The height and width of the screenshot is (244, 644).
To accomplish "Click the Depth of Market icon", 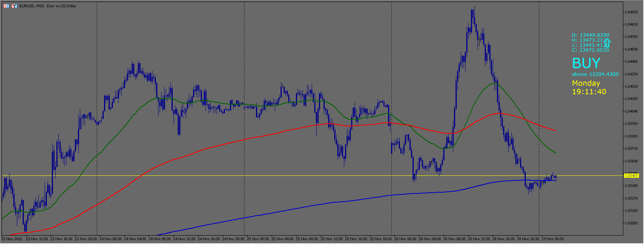I will click(6, 6).
